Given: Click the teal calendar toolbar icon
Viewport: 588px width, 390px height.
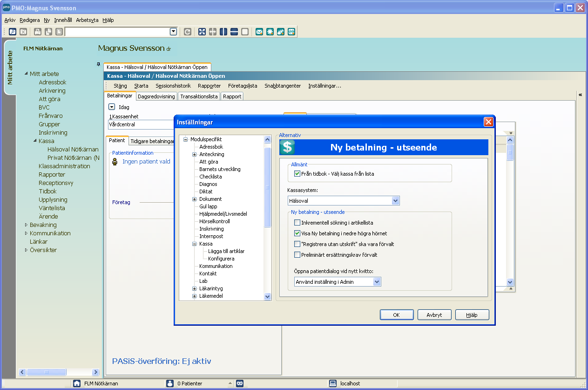Looking at the screenshot, I should tap(291, 32).
